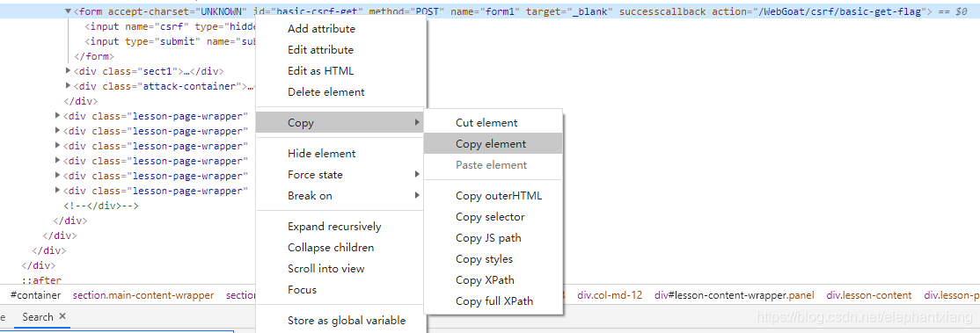Click the section.main-content-wrapper breadcrumb
The image size is (980, 333).
point(143,295)
